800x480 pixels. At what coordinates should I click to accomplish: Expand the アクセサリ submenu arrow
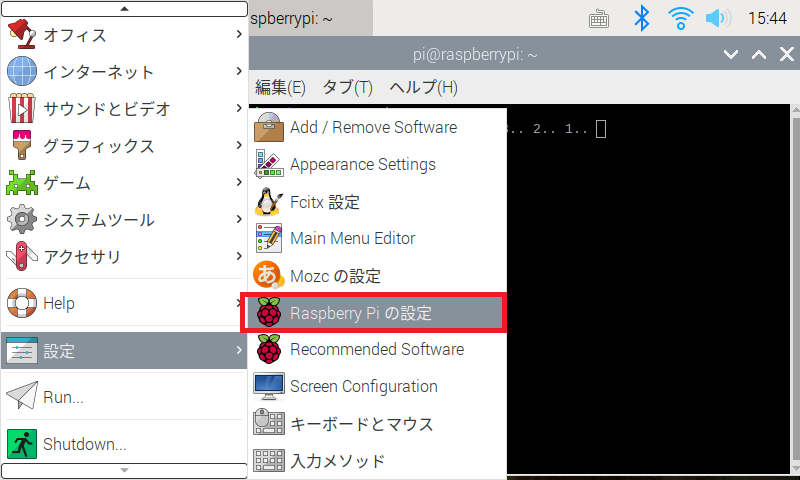tap(239, 256)
